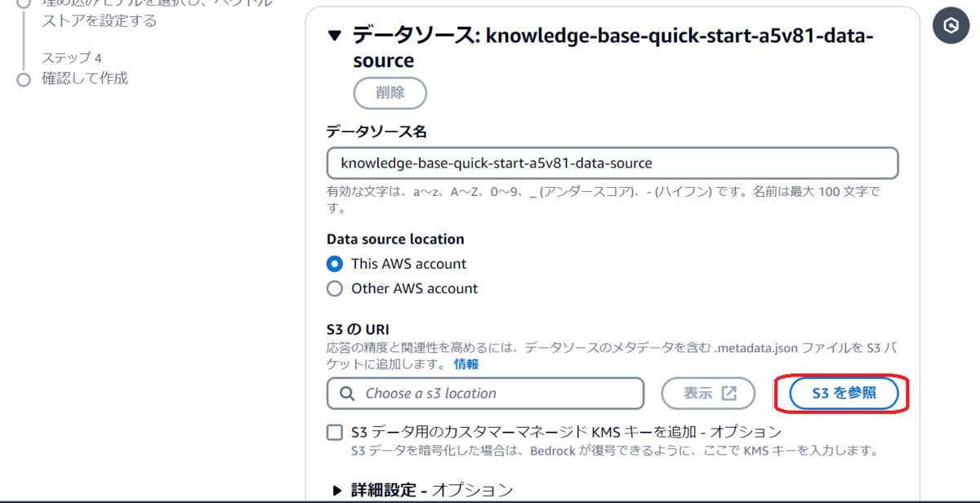The width and height of the screenshot is (980, 503).
Task: Click the S3 を参照 button
Action: pos(844,394)
